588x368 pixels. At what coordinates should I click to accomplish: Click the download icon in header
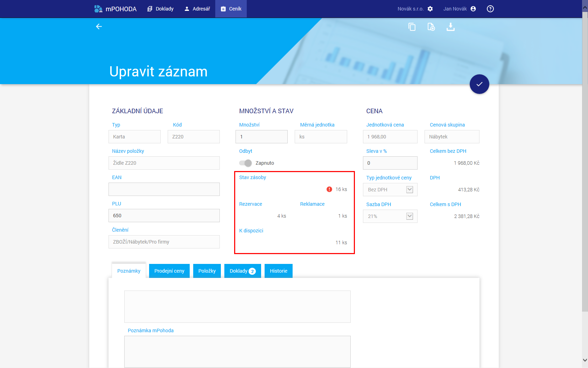click(450, 27)
